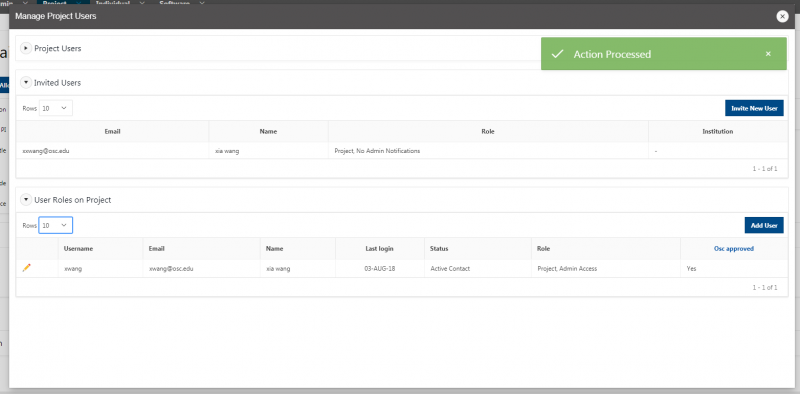800x394 pixels.
Task: Collapse the User Roles on Project section
Action: [x=26, y=200]
